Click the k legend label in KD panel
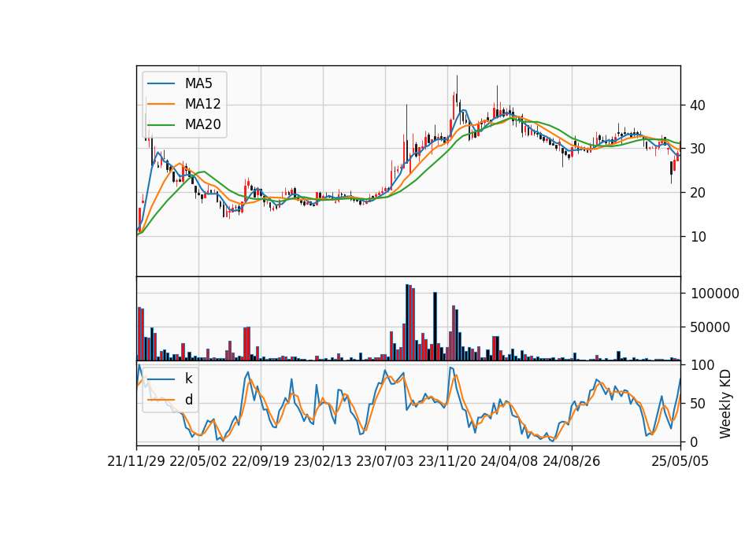The height and width of the screenshot is (543, 756). coord(188,379)
